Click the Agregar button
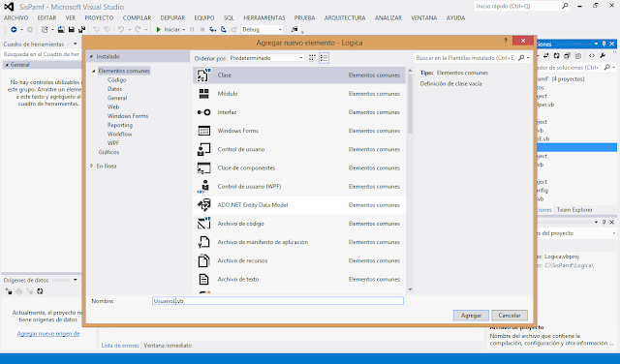This screenshot has height=364, width=620. [x=471, y=316]
